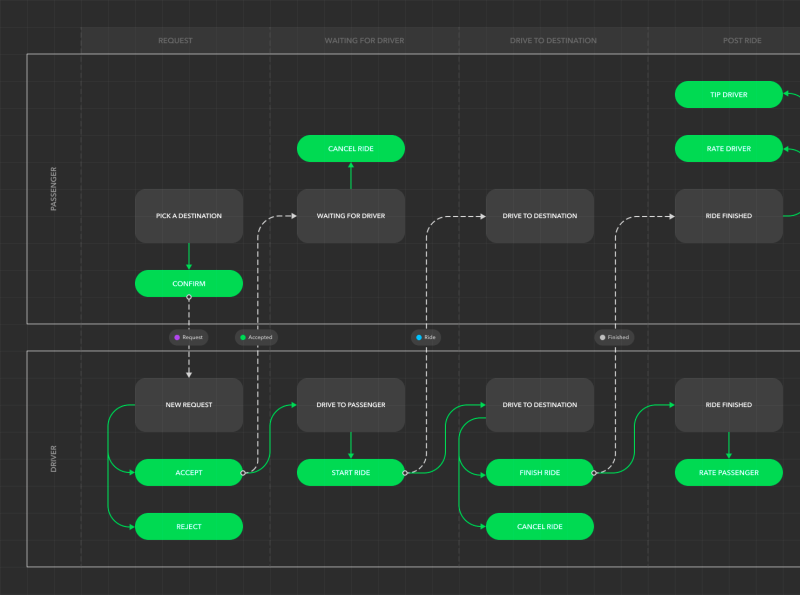Click the Request column header
This screenshot has width=800, height=595.
(x=175, y=41)
